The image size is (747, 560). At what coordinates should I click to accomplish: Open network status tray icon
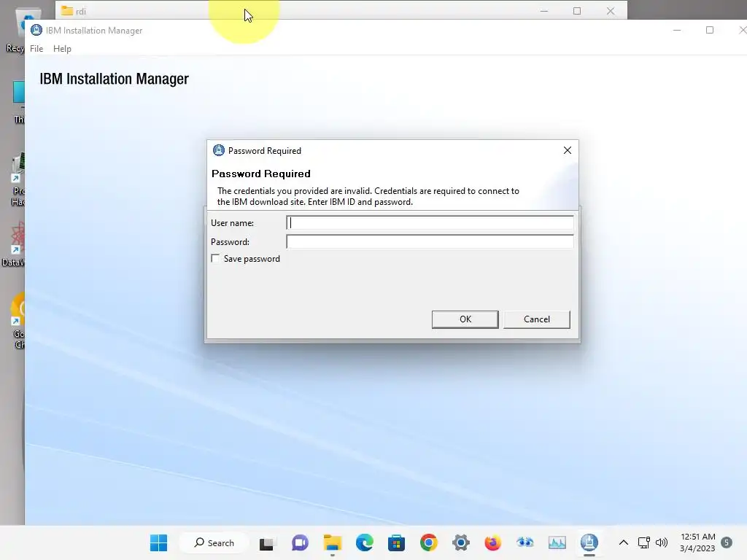tap(643, 542)
